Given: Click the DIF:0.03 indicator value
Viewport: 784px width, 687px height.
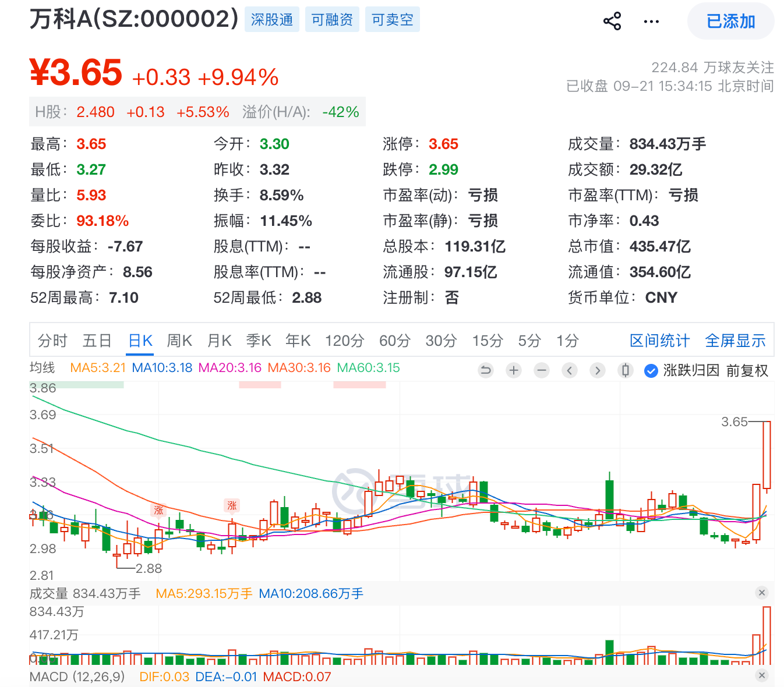Looking at the screenshot, I should (x=164, y=677).
